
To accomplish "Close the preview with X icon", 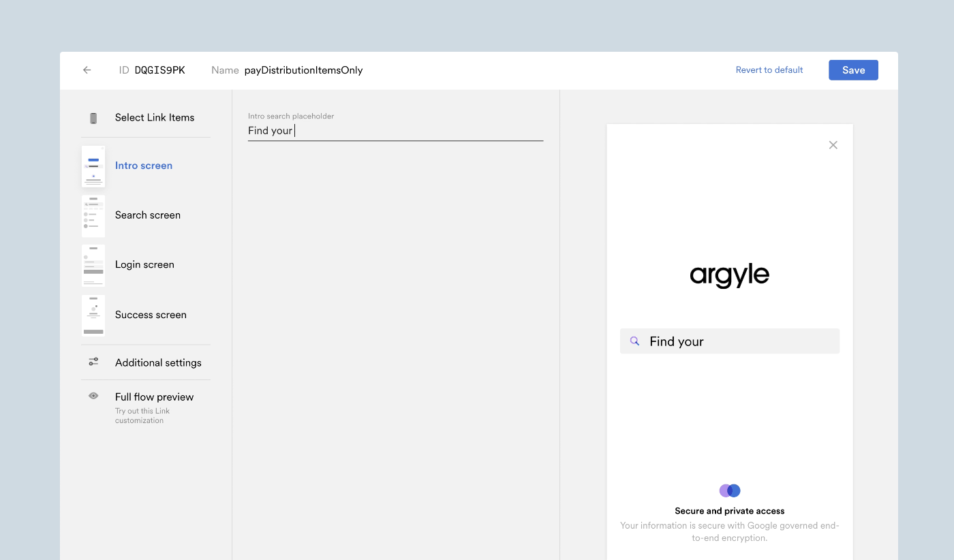I will (x=833, y=145).
